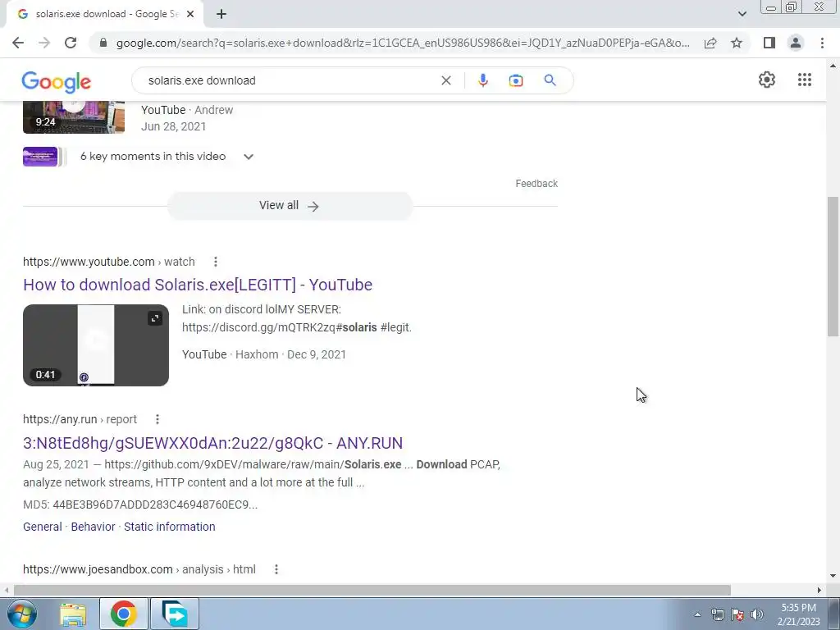
Task: Show hidden system tray icons
Action: tap(697, 614)
